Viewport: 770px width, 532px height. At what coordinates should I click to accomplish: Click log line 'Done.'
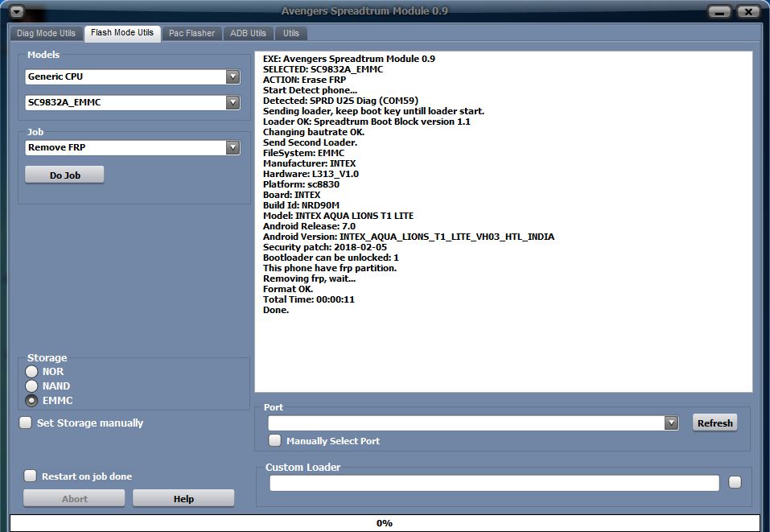coord(276,310)
